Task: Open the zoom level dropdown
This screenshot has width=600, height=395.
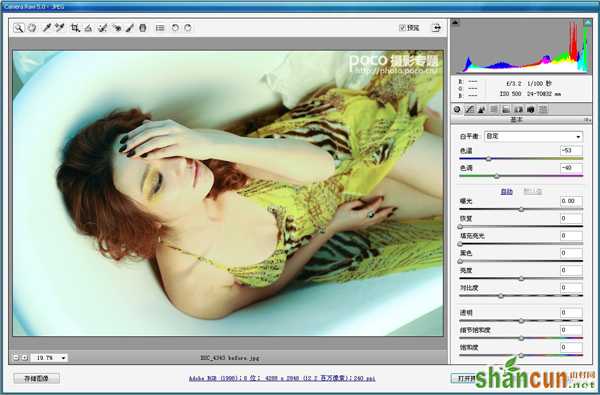Action: click(x=49, y=358)
